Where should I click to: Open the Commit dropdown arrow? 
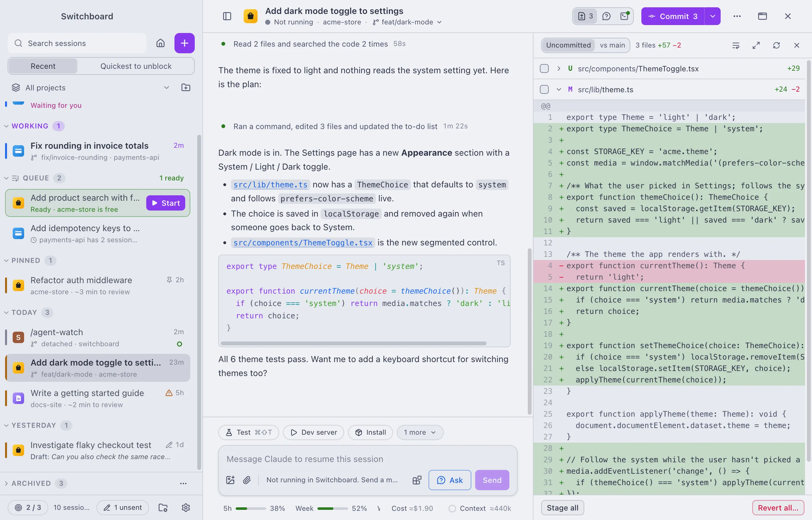click(x=712, y=16)
